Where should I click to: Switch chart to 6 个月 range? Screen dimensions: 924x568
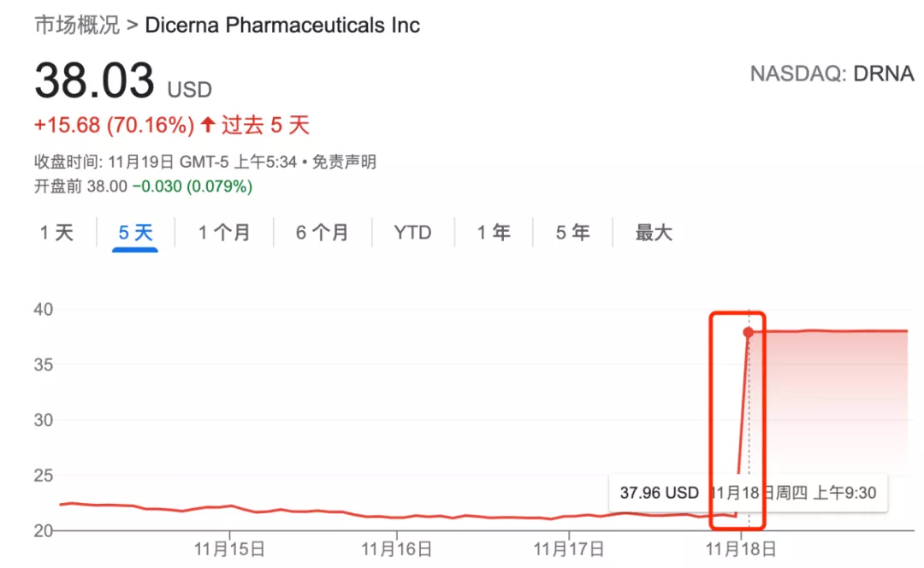click(x=322, y=233)
